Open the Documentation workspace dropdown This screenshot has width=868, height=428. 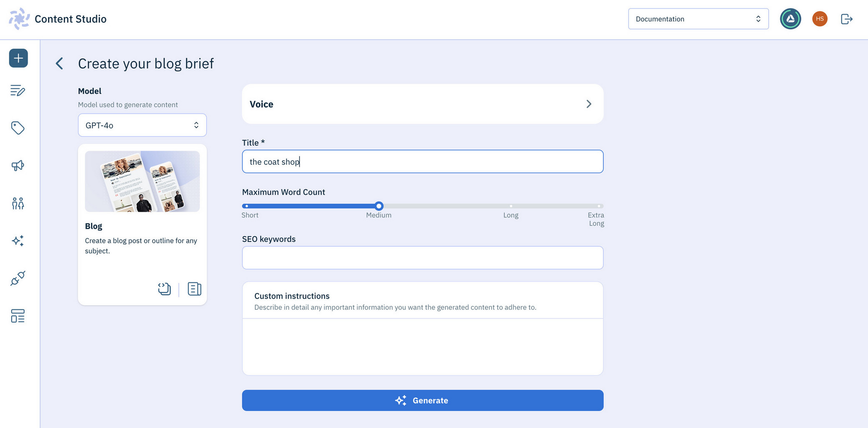tap(698, 19)
